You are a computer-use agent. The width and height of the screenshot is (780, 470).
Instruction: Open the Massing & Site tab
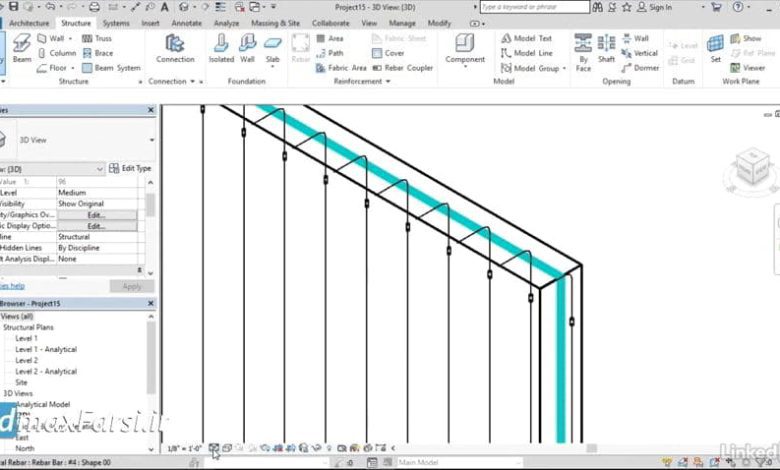pyautogui.click(x=275, y=23)
